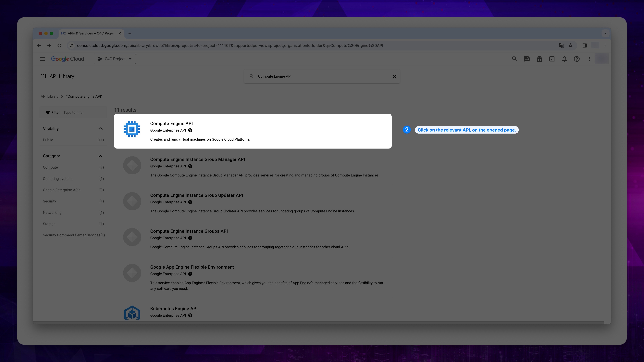Viewport: 644px width, 362px height.
Task: Click the Type to filter field
Action: pos(73,113)
